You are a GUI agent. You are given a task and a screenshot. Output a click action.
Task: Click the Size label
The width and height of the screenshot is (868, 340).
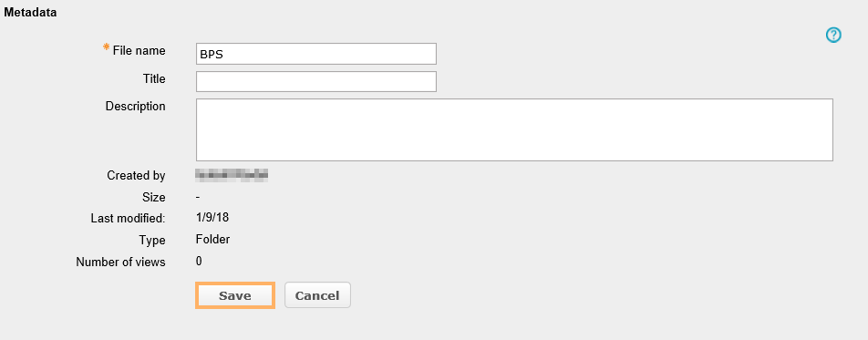tap(154, 197)
